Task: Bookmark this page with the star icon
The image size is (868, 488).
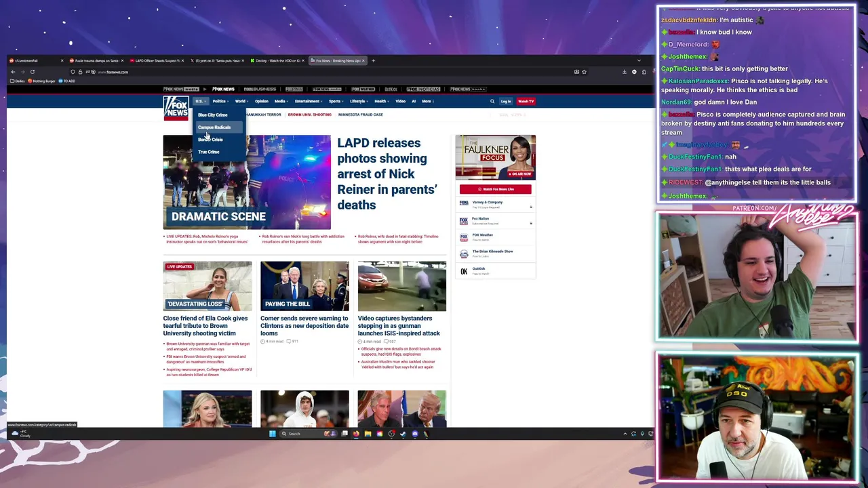Action: (584, 72)
